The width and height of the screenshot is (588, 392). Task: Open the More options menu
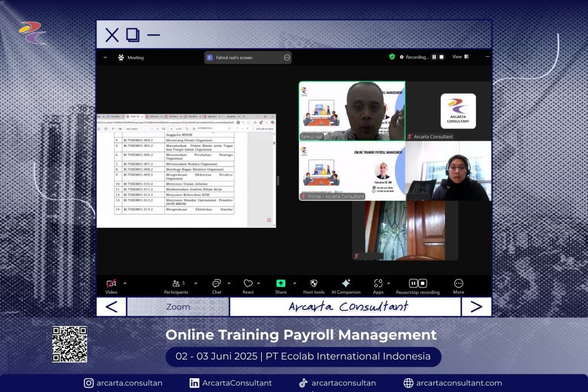coord(458,284)
